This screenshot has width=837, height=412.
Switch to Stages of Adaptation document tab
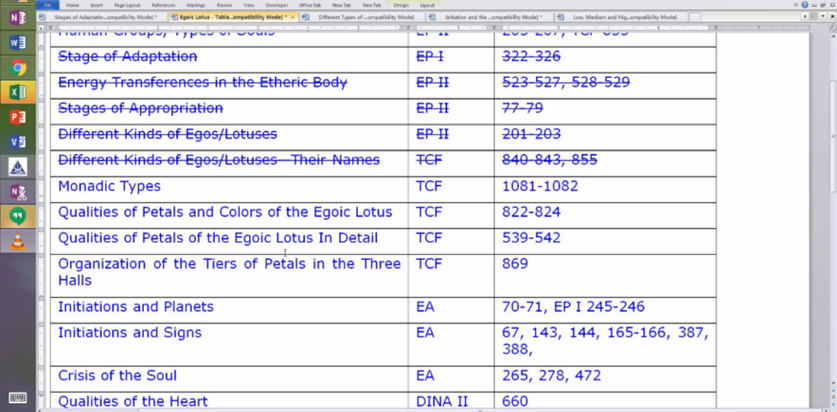[x=100, y=17]
